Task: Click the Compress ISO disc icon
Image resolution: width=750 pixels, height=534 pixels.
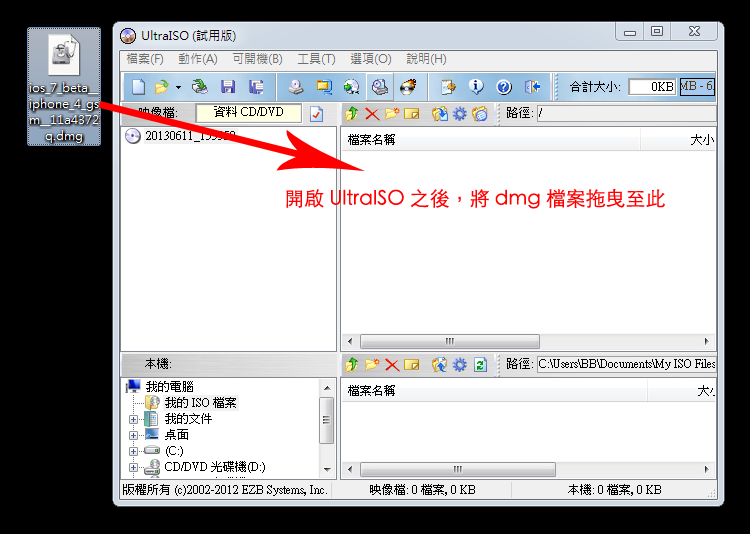Action: [x=352, y=87]
